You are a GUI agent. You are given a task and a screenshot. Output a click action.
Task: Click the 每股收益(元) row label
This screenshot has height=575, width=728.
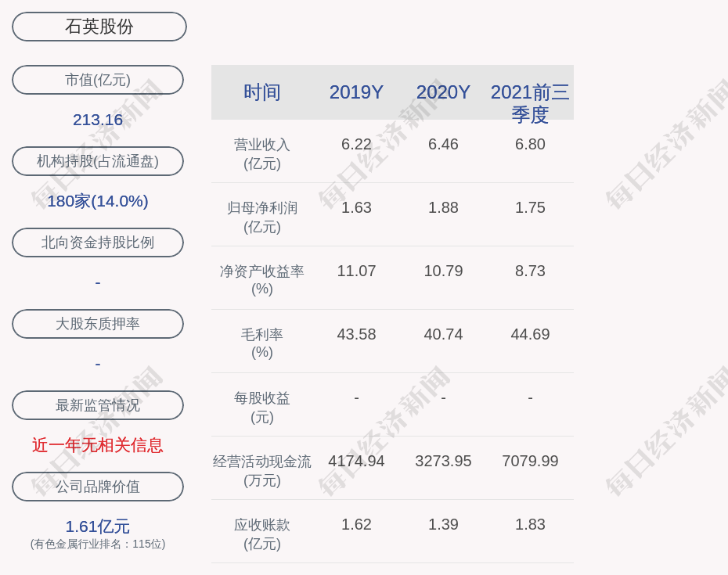262,408
